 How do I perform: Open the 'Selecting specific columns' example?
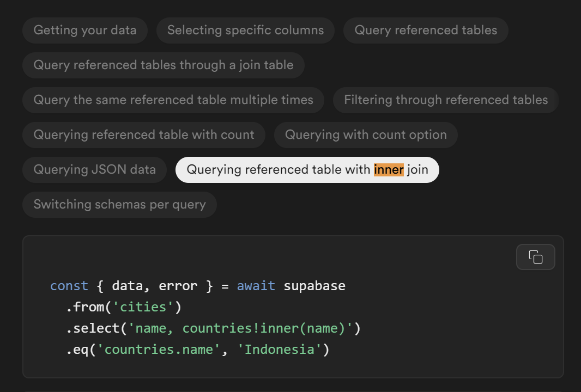point(245,30)
